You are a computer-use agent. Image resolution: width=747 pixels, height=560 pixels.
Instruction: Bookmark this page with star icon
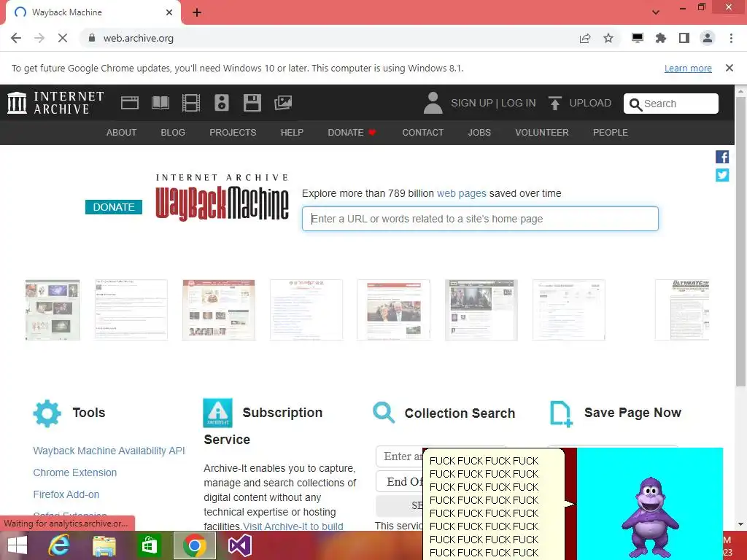coord(608,38)
